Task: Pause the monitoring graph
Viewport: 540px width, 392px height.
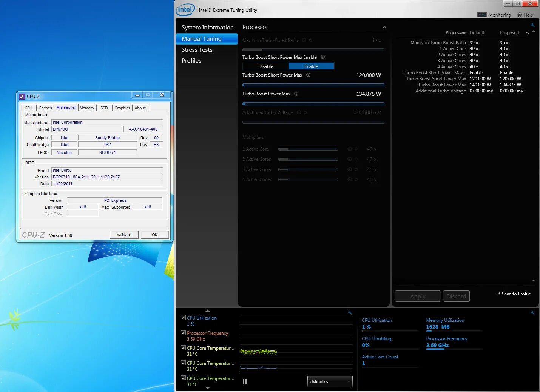Action: pyautogui.click(x=245, y=381)
